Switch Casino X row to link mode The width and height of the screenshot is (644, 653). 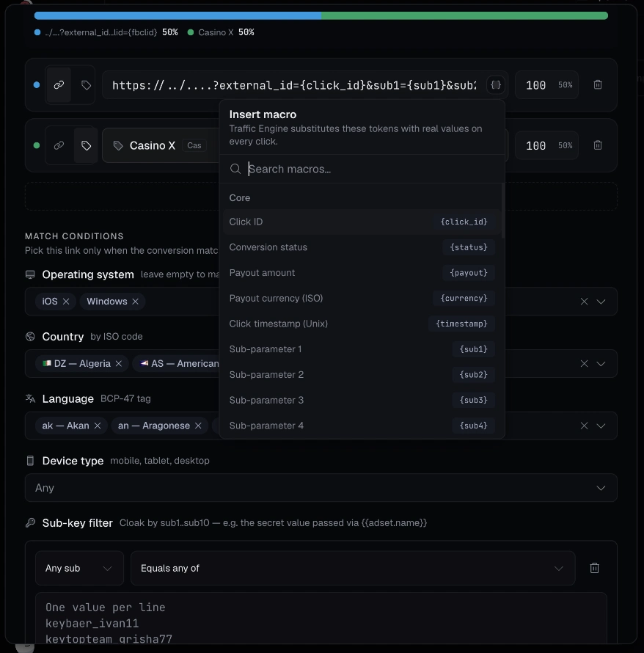59,145
